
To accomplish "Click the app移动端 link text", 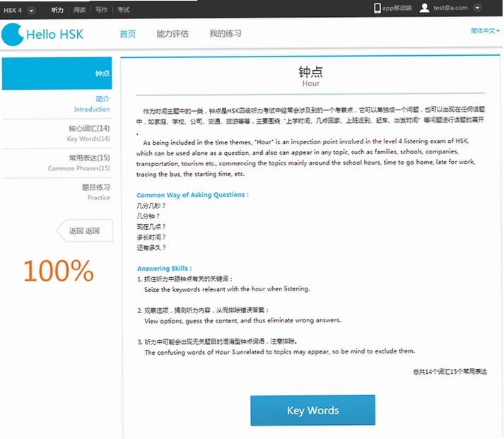I will point(397,8).
